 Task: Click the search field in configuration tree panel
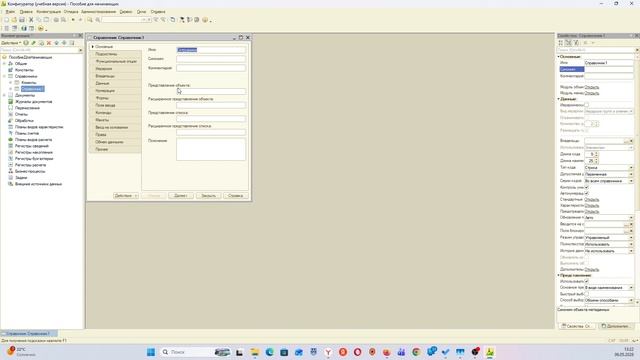coord(39,50)
